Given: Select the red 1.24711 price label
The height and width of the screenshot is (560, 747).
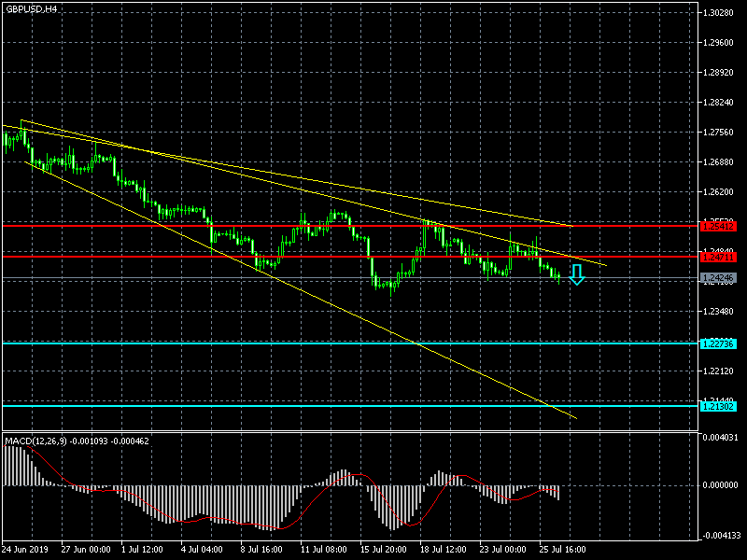Looking at the screenshot, I should point(718,256).
